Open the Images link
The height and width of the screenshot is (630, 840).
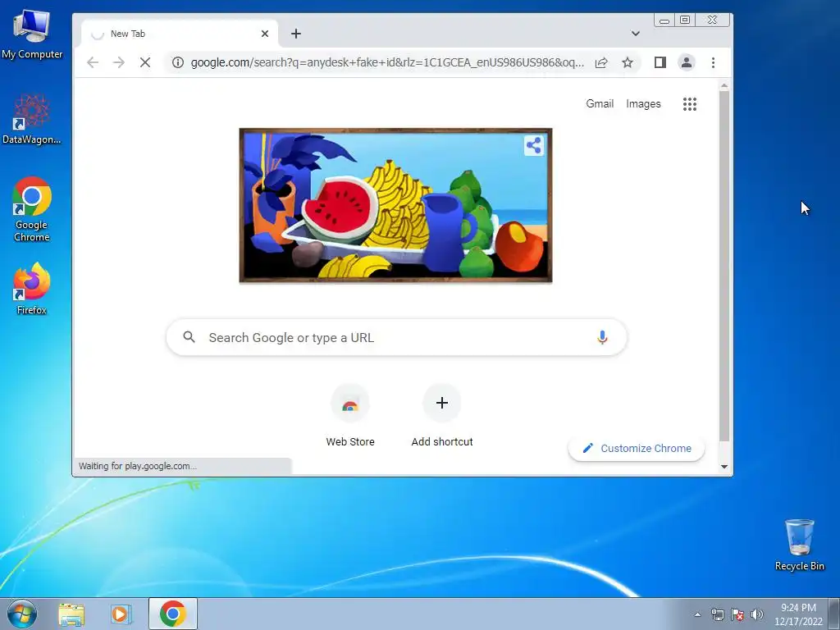coord(643,104)
